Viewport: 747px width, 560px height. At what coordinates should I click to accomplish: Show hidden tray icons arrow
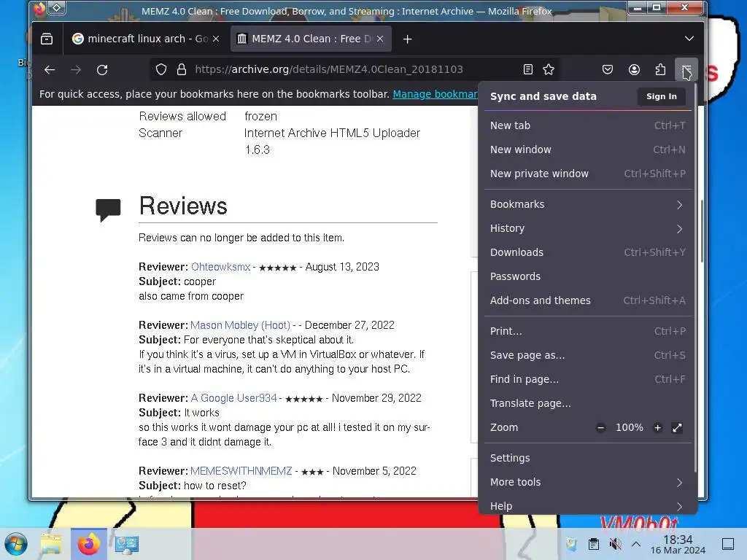tap(636, 544)
